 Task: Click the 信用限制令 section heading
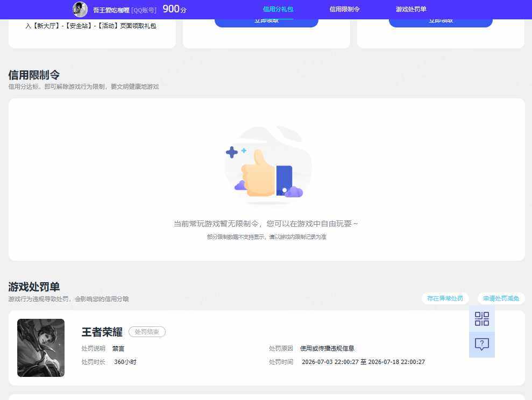tap(34, 75)
